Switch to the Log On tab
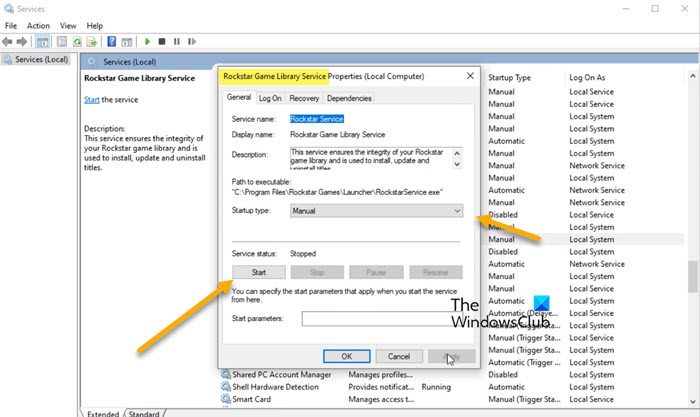Image resolution: width=700 pixels, height=417 pixels. point(270,98)
